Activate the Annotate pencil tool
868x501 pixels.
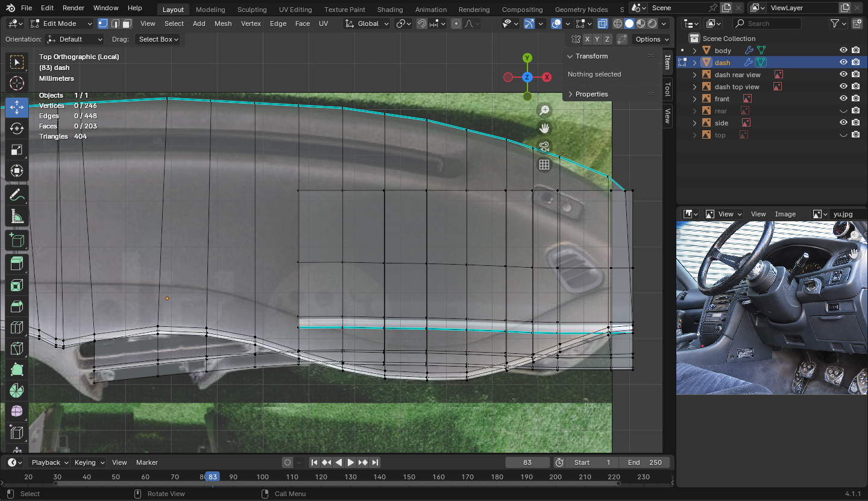click(x=17, y=195)
